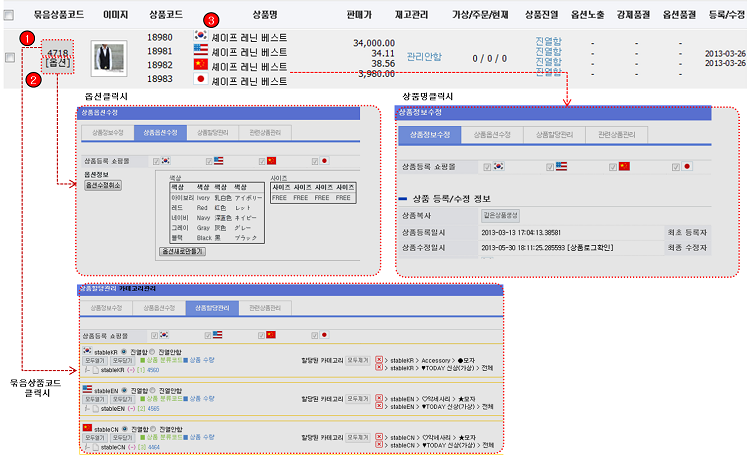Remove stableEN 악세사리 category with red X

(379, 396)
